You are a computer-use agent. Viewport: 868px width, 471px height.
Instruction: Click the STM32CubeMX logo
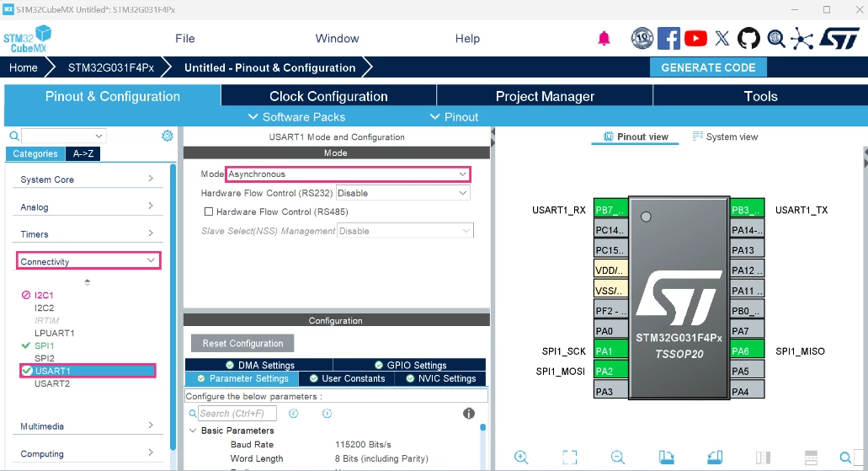pyautogui.click(x=27, y=39)
